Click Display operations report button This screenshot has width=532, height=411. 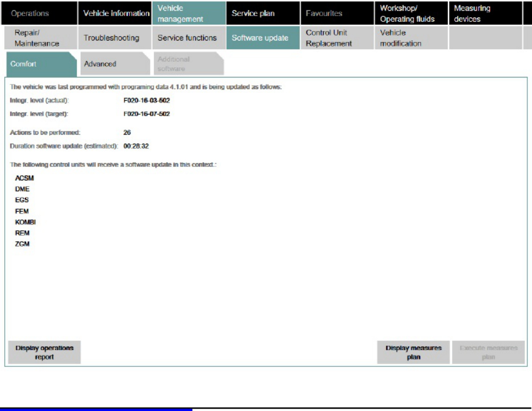coord(45,353)
